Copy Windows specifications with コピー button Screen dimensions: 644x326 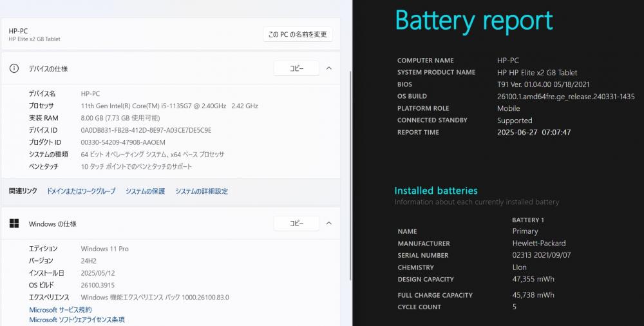tap(296, 223)
